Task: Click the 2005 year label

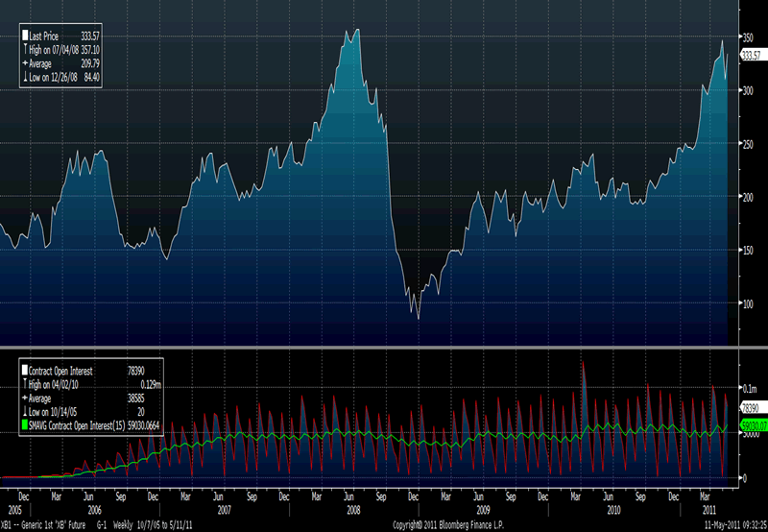Action: pos(14,510)
